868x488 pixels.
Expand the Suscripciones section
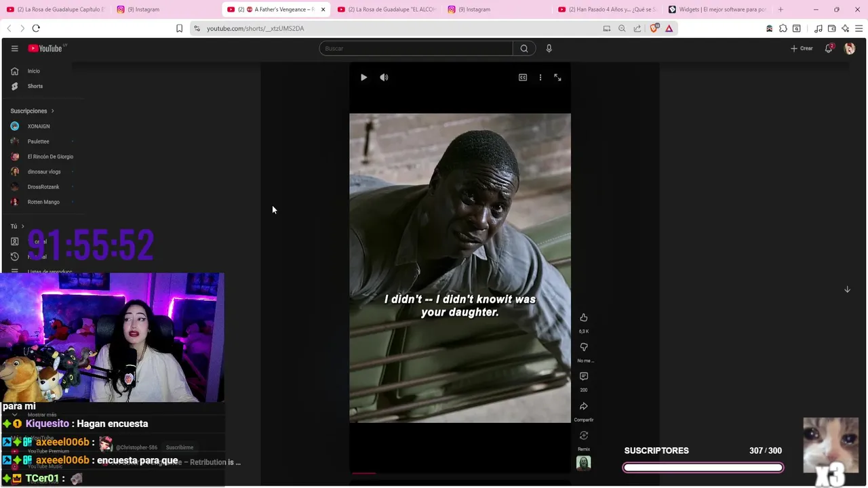[32, 110]
